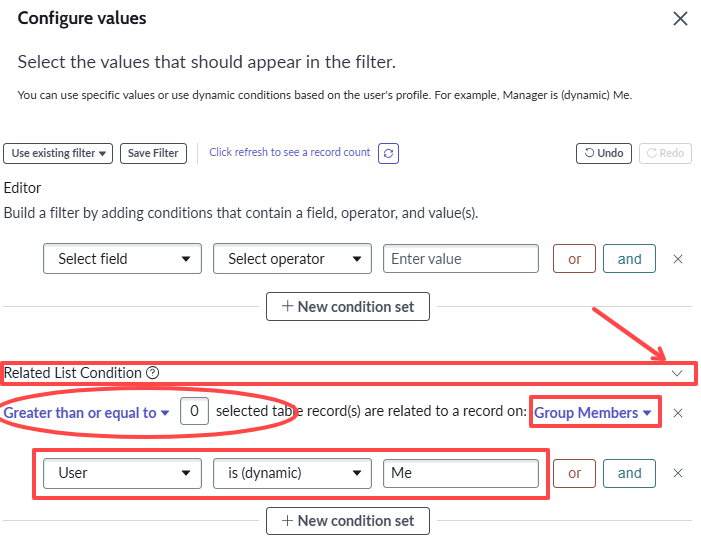Click the upper New condition set button
This screenshot has height=559, width=701.
click(x=348, y=307)
